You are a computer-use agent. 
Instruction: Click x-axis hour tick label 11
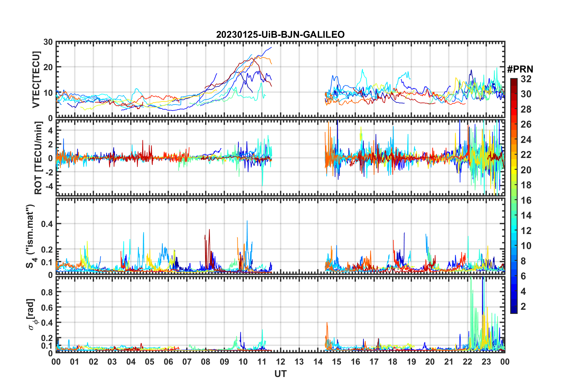pyautogui.click(x=262, y=362)
